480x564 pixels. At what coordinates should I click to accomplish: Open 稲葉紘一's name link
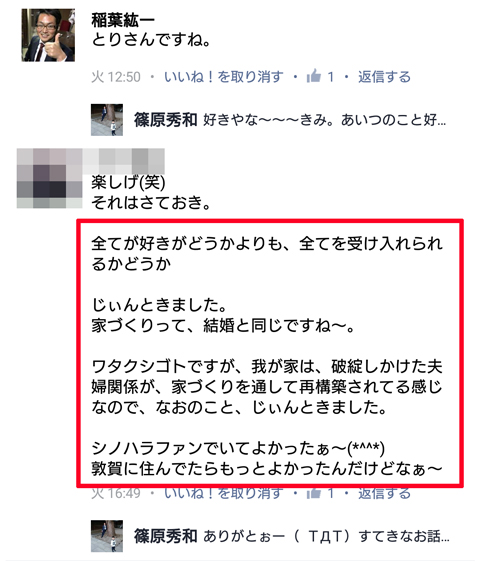click(x=123, y=20)
